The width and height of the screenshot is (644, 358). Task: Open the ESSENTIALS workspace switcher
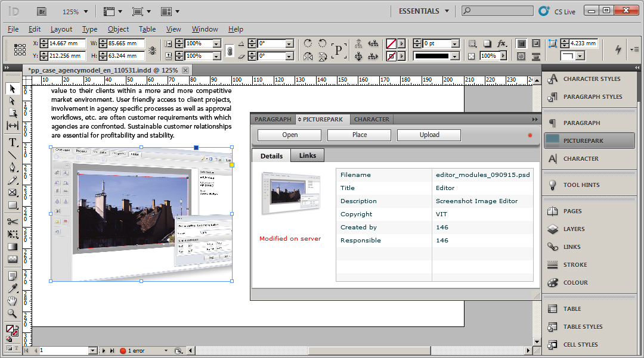[424, 11]
